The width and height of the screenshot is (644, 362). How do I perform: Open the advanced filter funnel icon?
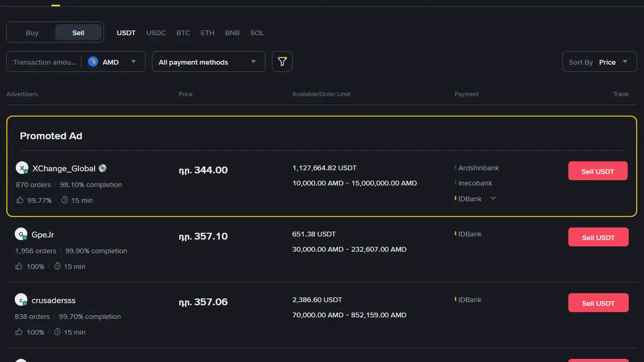282,62
